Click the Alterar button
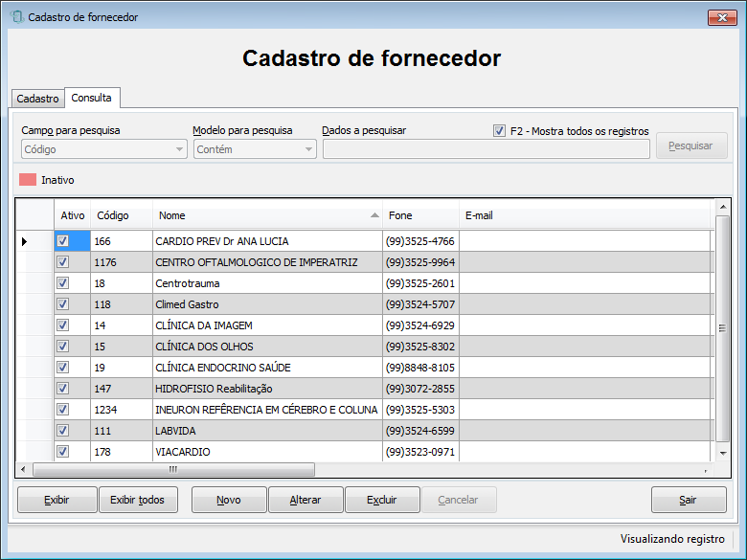 (x=306, y=500)
